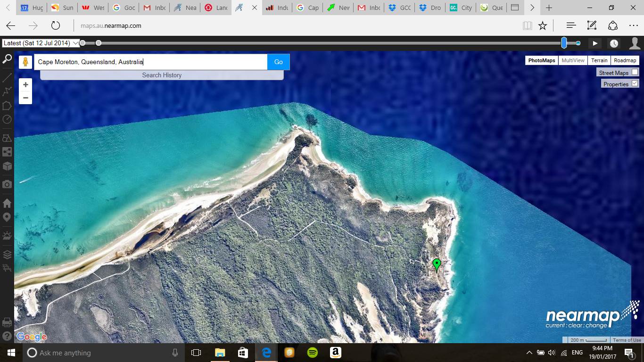Click the camera snapshot icon

click(x=7, y=184)
